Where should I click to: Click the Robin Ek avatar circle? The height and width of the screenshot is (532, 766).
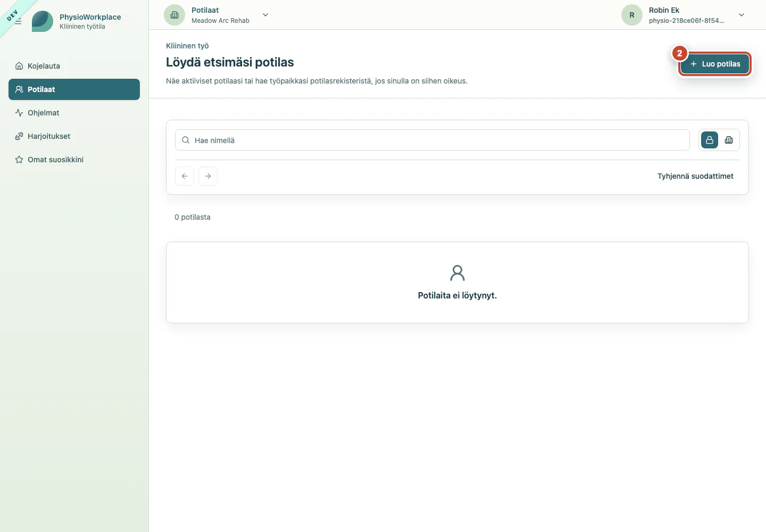pyautogui.click(x=632, y=15)
